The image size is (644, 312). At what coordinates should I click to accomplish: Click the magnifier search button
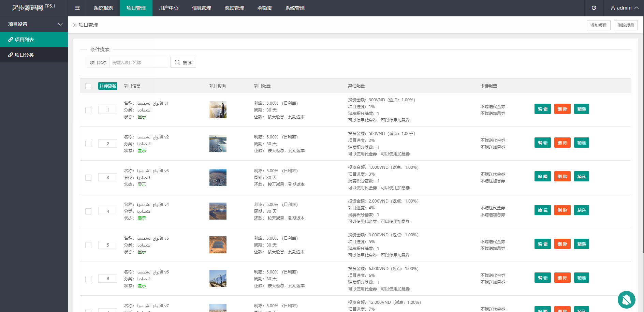click(183, 62)
